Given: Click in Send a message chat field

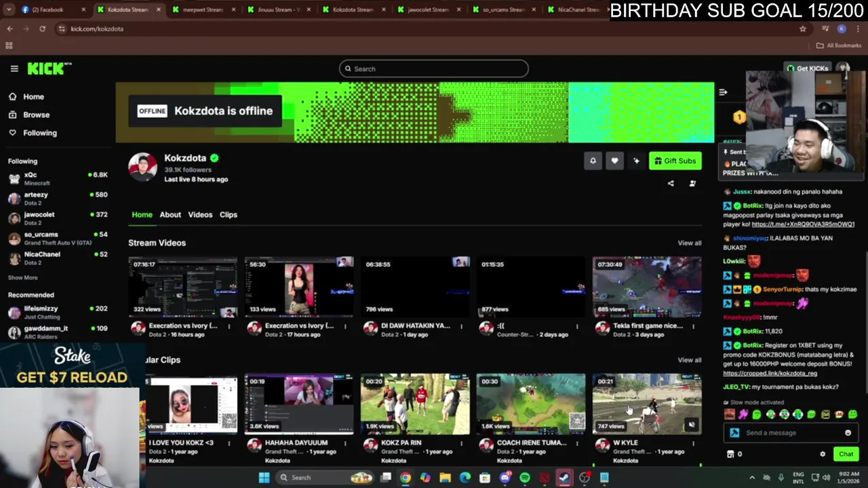Looking at the screenshot, I should (791, 433).
